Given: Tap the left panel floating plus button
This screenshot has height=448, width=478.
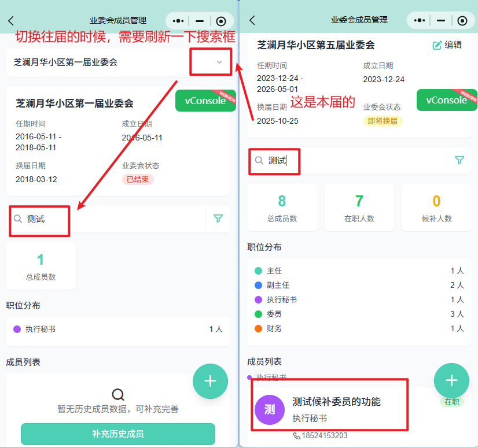Looking at the screenshot, I should click(x=210, y=381).
